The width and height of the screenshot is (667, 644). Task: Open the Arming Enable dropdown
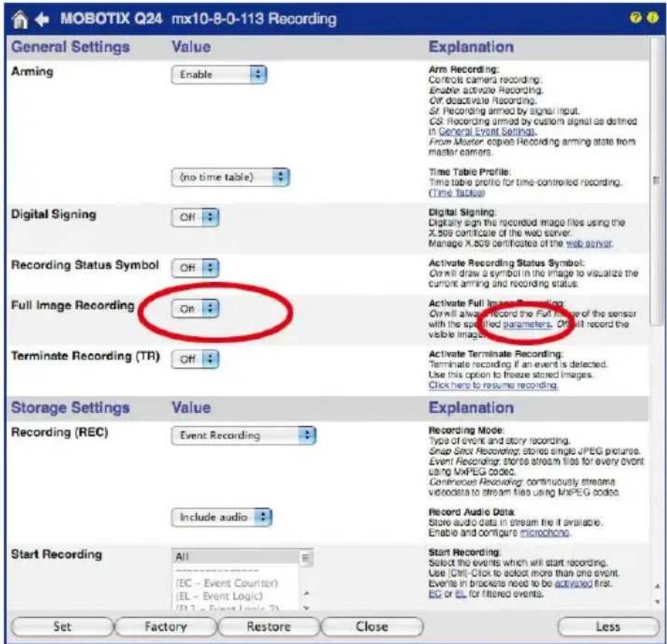pyautogui.click(x=219, y=74)
